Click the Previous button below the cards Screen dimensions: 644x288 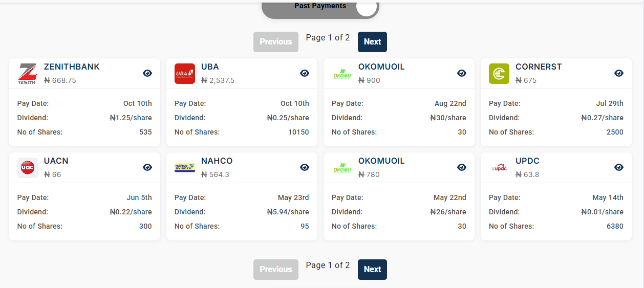(275, 270)
